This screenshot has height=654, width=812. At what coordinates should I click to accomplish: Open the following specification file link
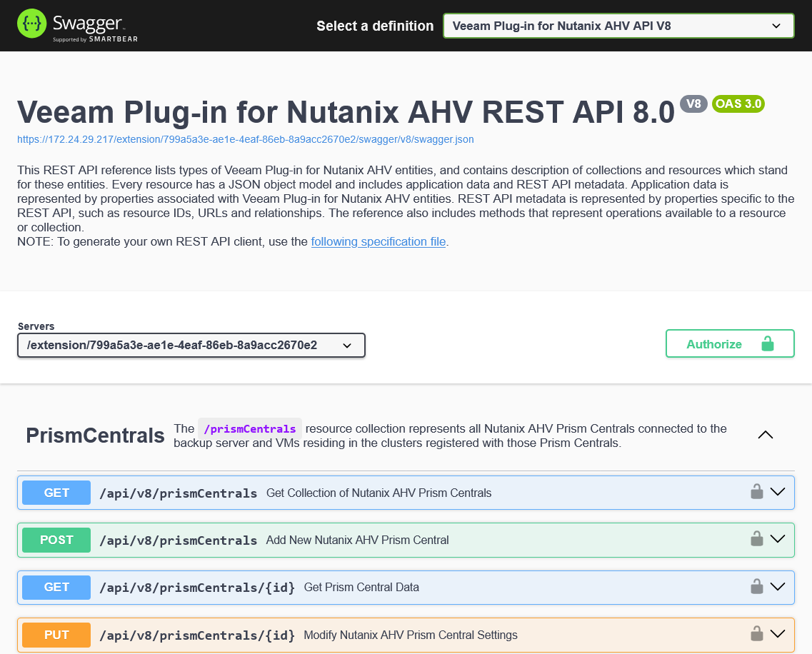pos(379,241)
